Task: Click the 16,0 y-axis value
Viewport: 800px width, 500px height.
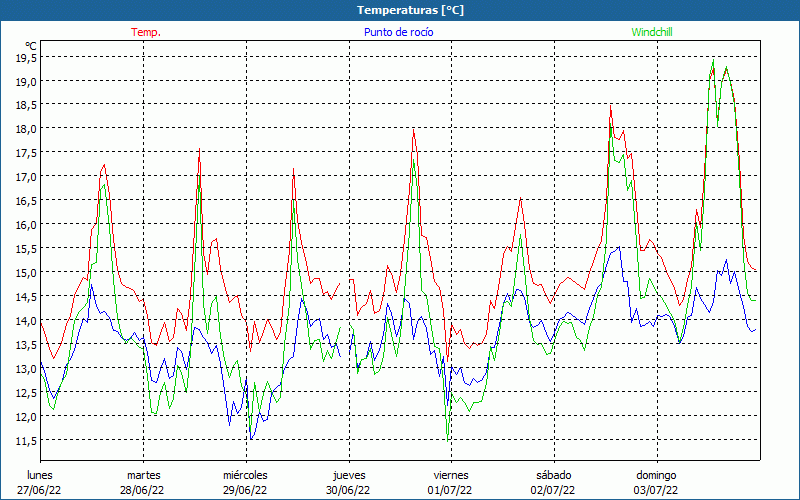Action: (x=26, y=224)
